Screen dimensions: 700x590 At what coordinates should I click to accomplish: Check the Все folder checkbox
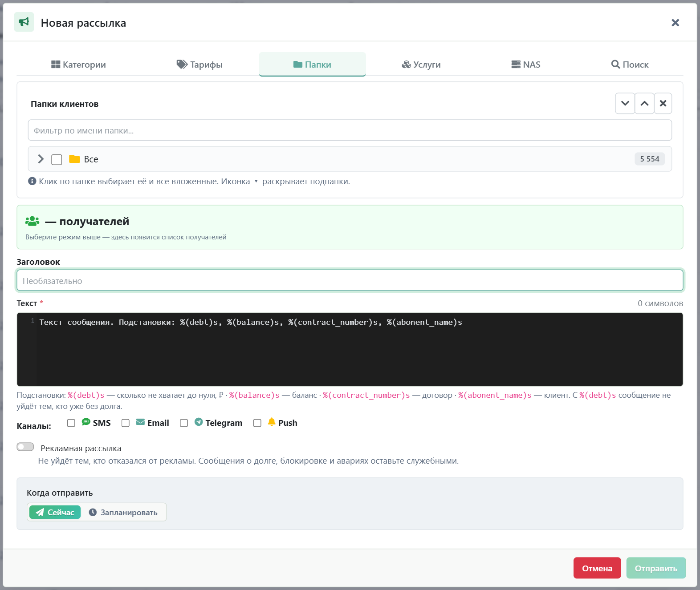tap(57, 159)
